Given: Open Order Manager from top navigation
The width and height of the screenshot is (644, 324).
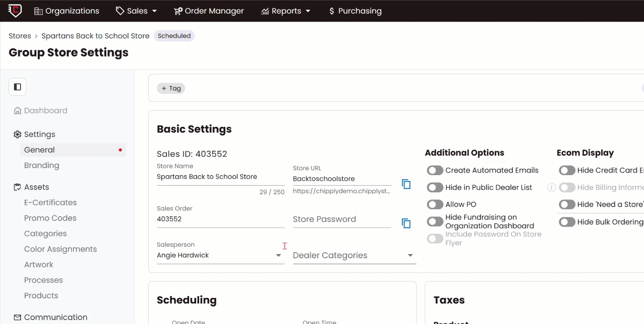Looking at the screenshot, I should pyautogui.click(x=209, y=11).
